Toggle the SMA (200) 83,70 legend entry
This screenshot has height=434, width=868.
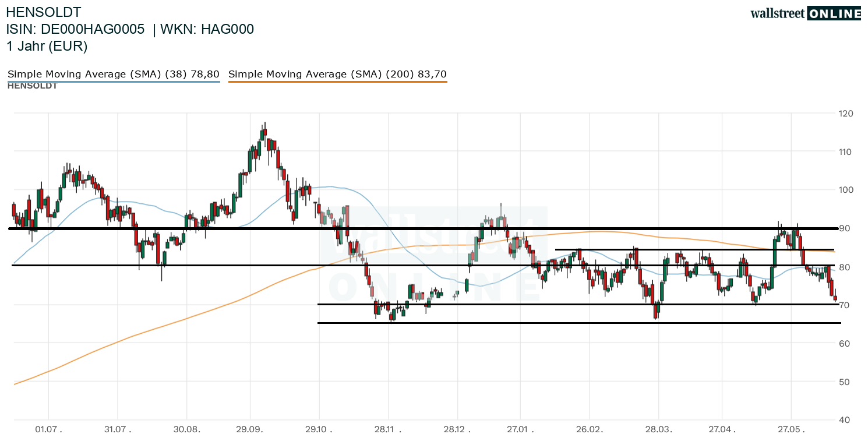(338, 74)
